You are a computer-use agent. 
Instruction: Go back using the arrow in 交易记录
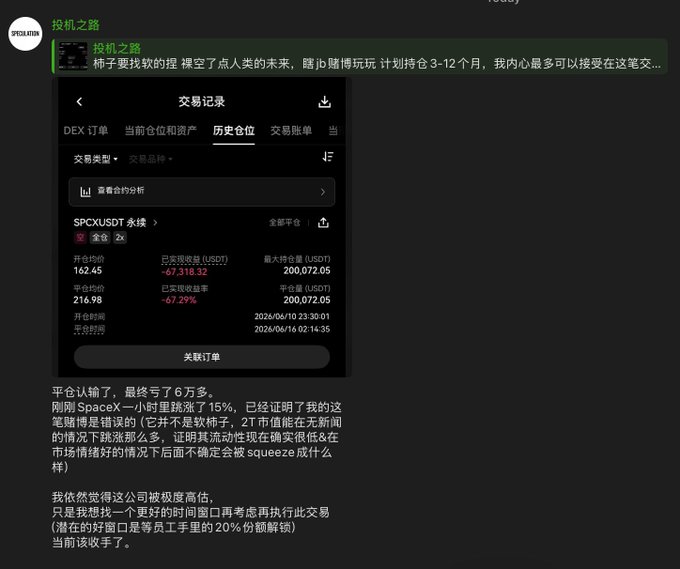(x=79, y=101)
